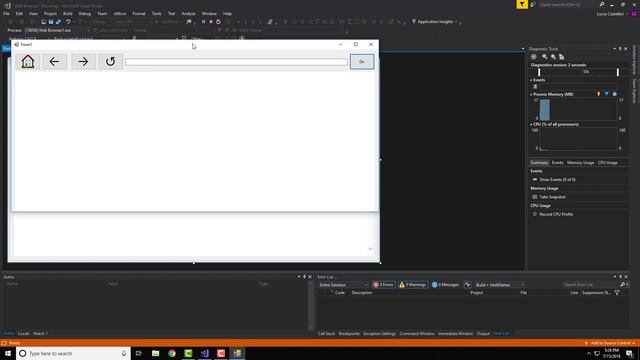Collapse the Events section in Diagnostic Tools

(531, 80)
